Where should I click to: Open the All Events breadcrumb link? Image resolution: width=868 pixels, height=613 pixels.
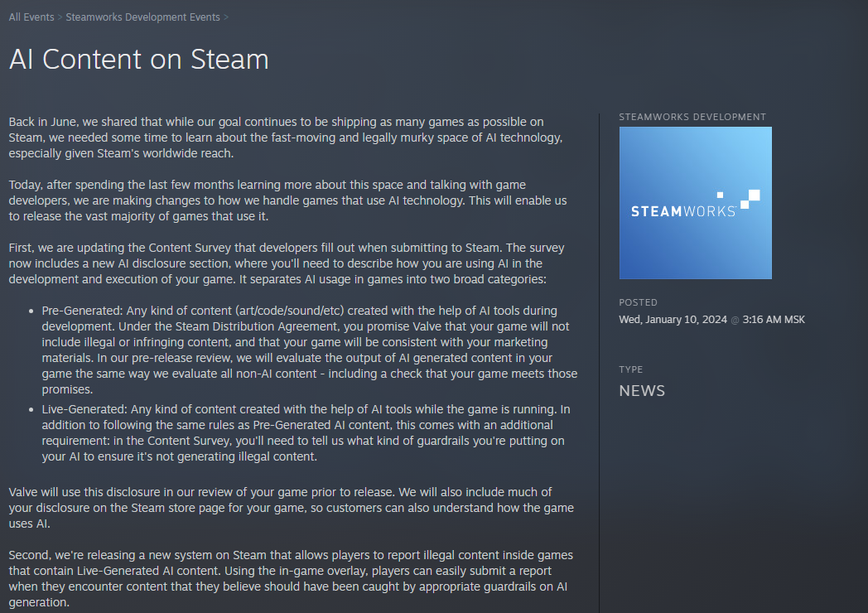(x=31, y=17)
